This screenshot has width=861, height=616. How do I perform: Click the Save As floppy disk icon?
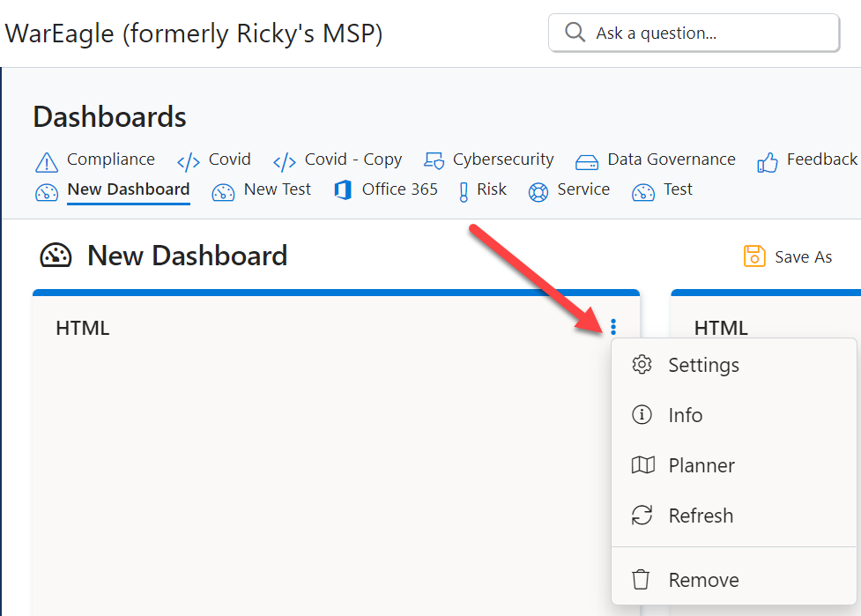coord(754,256)
